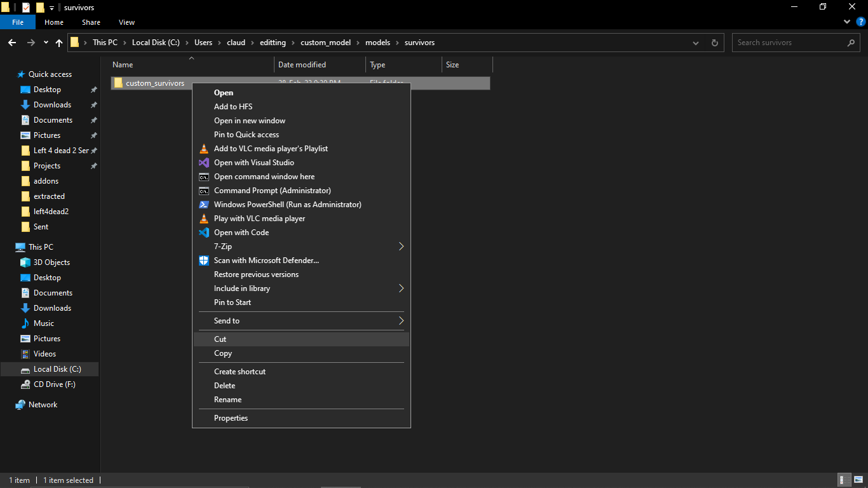
Task: Click the Help question mark icon
Action: pos(861,22)
